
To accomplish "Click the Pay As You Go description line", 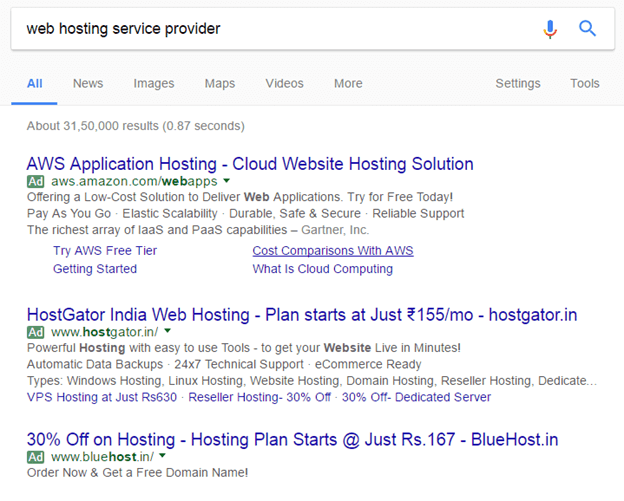I will [x=246, y=214].
